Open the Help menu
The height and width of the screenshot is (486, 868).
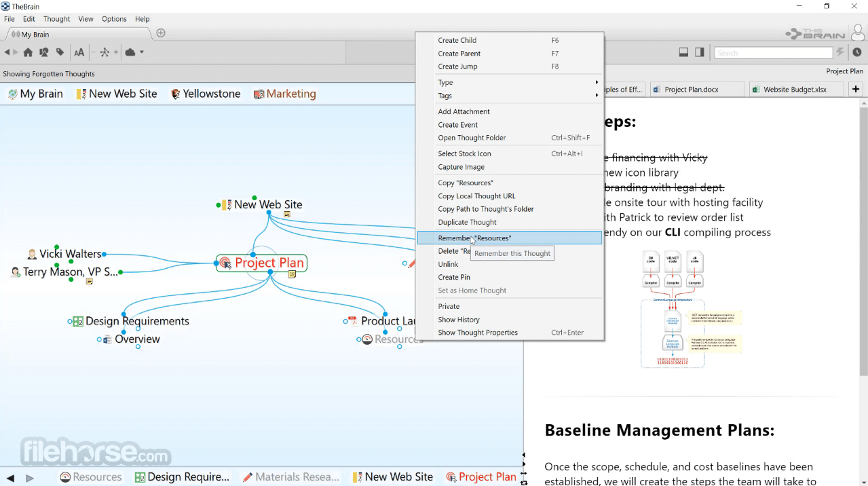click(x=143, y=19)
